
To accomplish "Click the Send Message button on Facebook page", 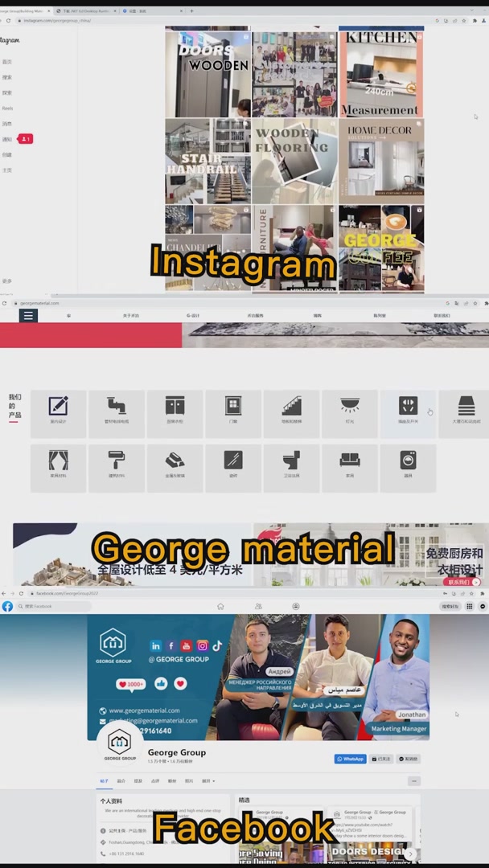I will click(x=408, y=759).
